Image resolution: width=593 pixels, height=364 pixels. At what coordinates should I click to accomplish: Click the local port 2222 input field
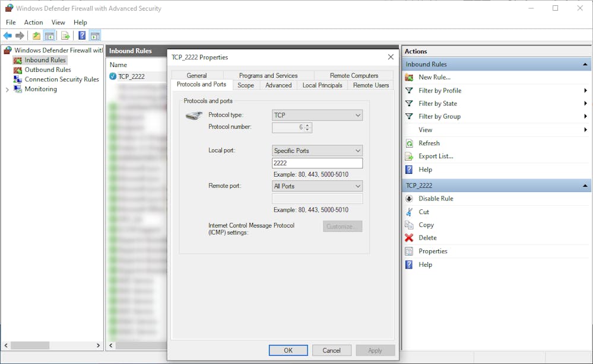click(317, 163)
